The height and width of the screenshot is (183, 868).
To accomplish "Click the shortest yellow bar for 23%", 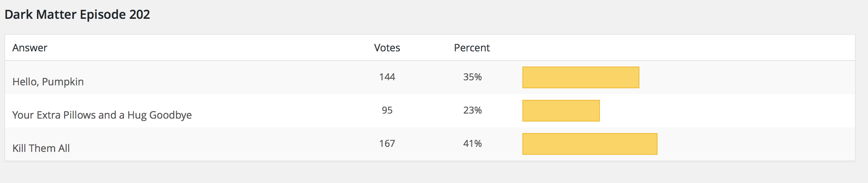I will pyautogui.click(x=561, y=111).
